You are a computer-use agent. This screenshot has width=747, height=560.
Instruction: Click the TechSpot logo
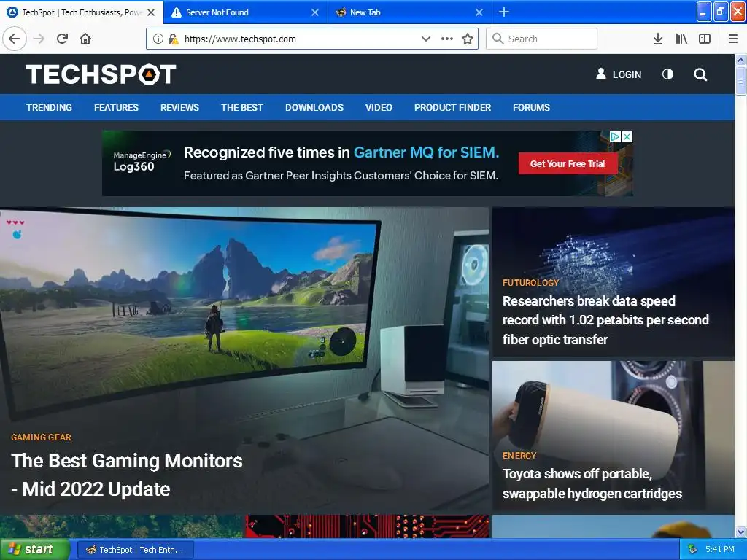click(x=101, y=74)
